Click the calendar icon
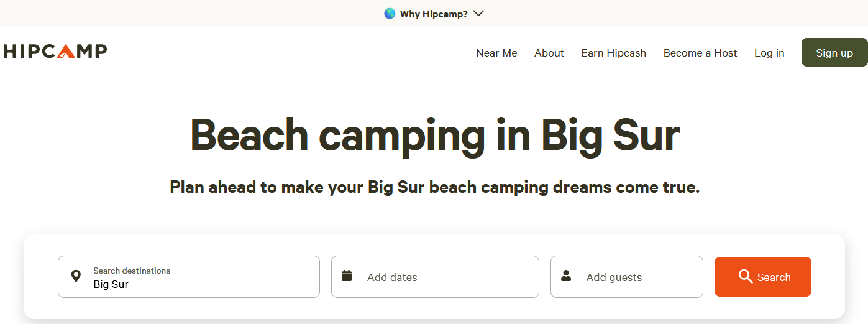Viewport: 868px width, 324px height. tap(347, 275)
